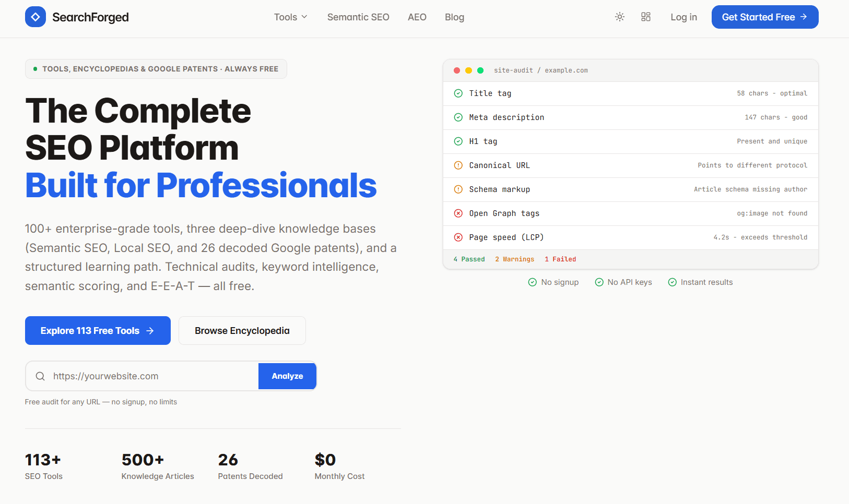Screen dimensions: 849x504
Task: Open the Log in link
Action: pos(684,17)
